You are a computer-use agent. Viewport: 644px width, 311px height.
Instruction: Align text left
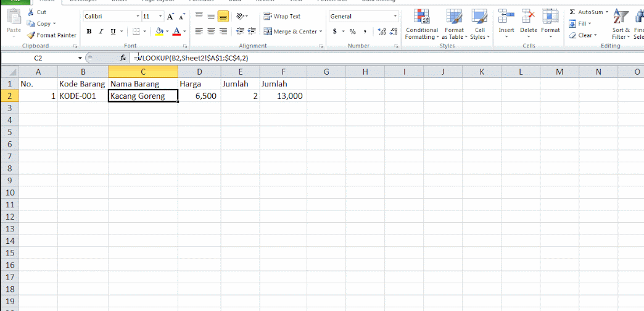pyautogui.click(x=199, y=31)
